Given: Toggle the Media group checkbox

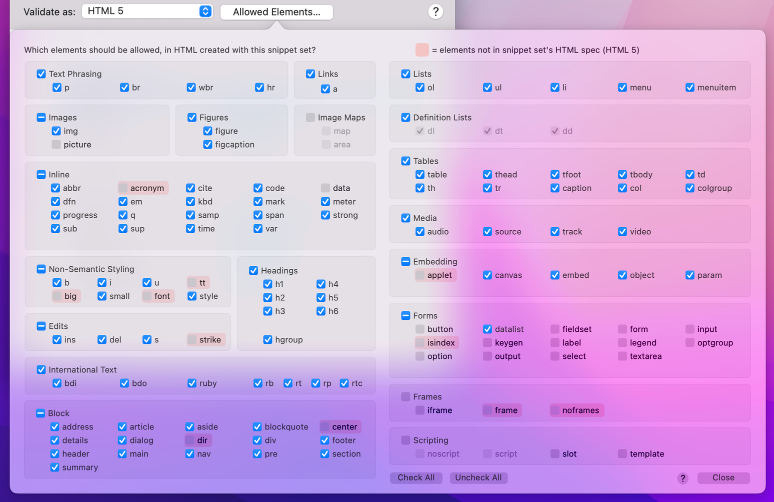Looking at the screenshot, I should (x=406, y=218).
